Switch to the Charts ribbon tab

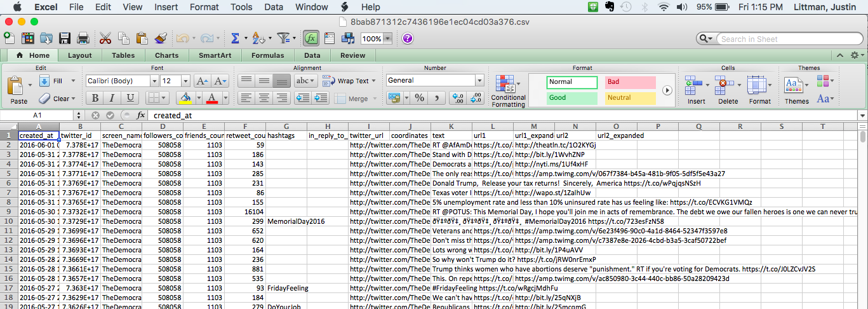pos(166,55)
